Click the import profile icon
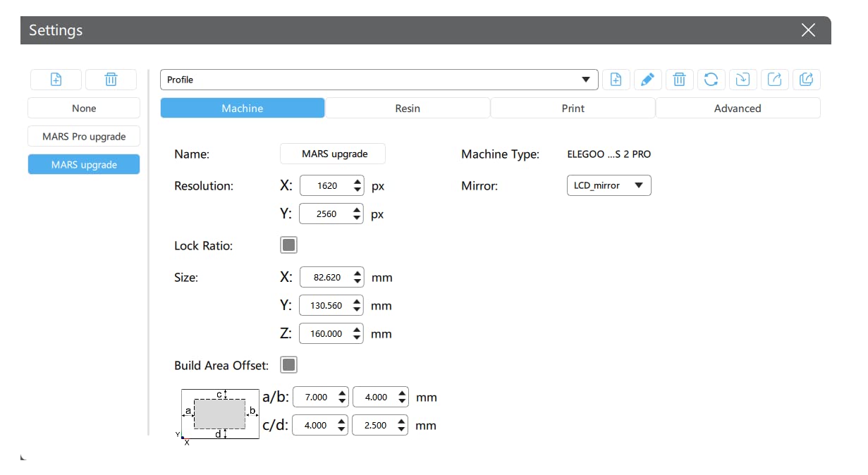Screen dimensions: 868x475 (x=742, y=80)
